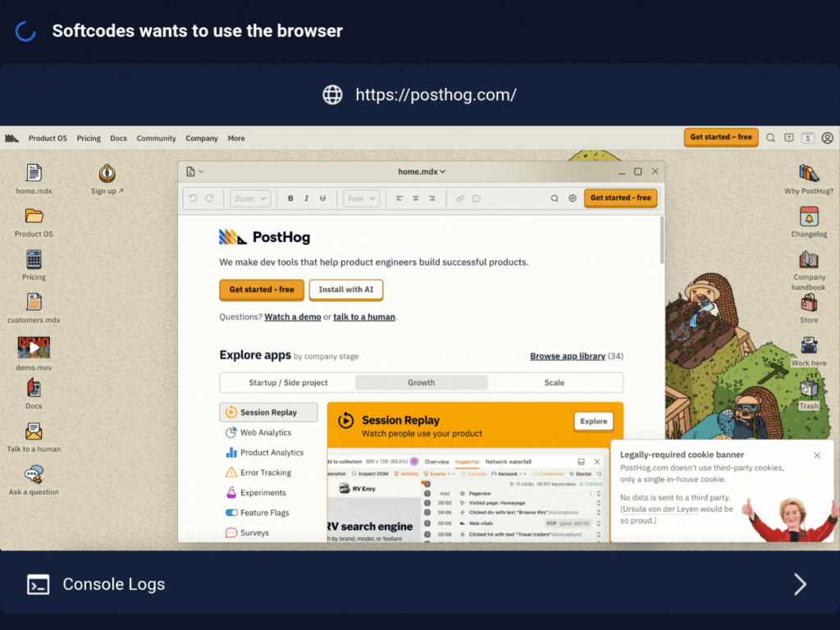
Task: Open the Font dropdown in the toolbar
Action: (361, 198)
